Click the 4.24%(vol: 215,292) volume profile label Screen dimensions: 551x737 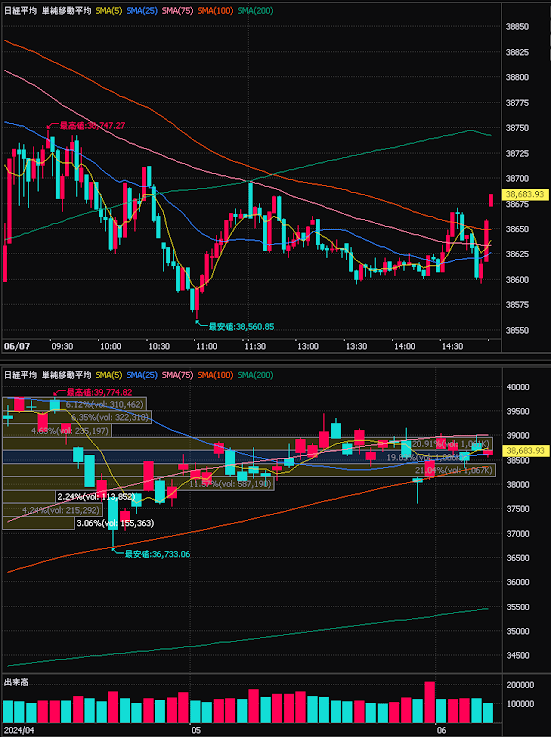pyautogui.click(x=61, y=510)
